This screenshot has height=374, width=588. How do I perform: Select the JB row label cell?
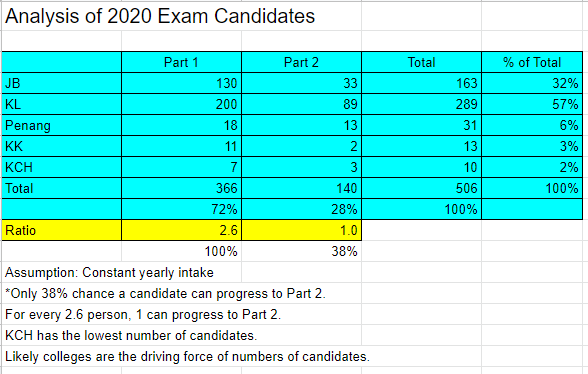62,83
